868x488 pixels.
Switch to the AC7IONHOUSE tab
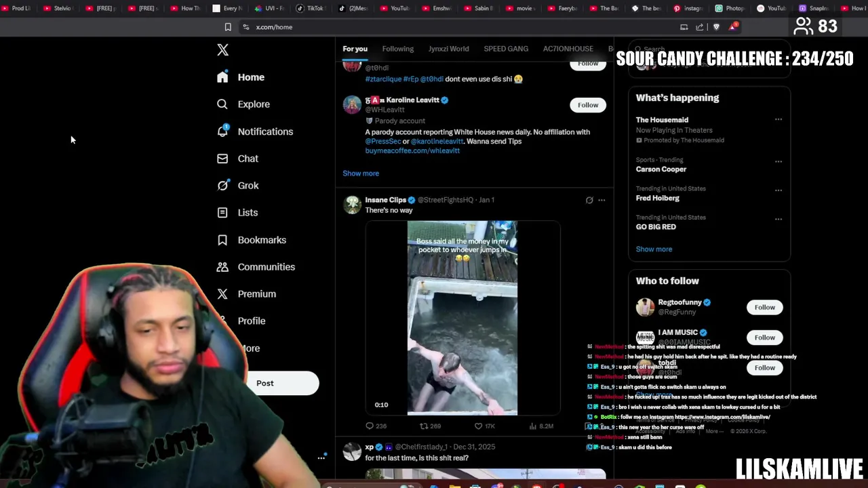tap(568, 49)
